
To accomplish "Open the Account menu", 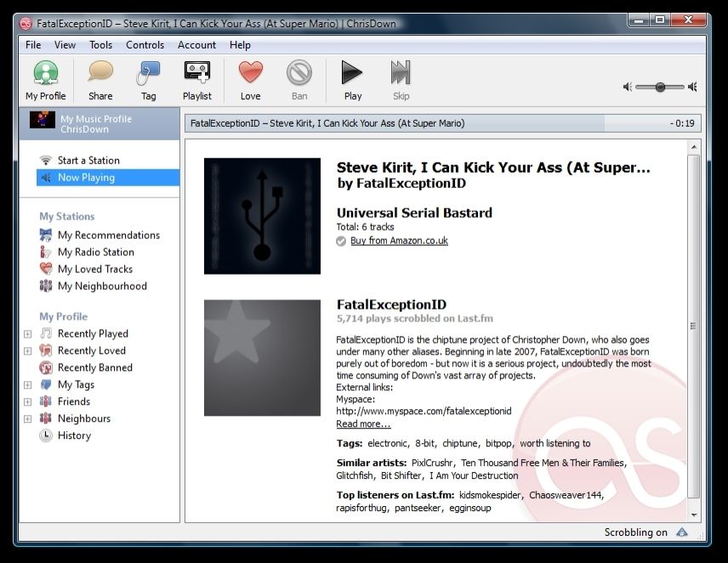I will click(196, 45).
